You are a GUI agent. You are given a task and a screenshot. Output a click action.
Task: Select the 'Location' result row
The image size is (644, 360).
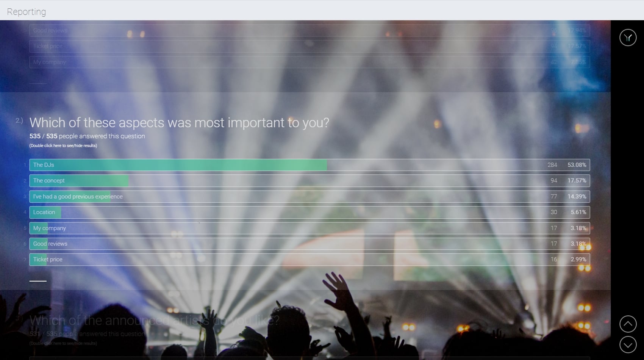(309, 212)
